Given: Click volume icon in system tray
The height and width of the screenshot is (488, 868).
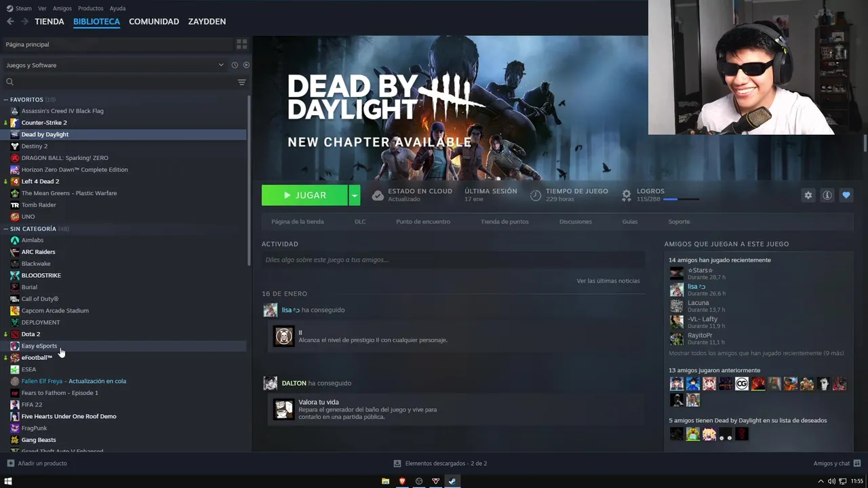Looking at the screenshot, I should click(x=831, y=481).
